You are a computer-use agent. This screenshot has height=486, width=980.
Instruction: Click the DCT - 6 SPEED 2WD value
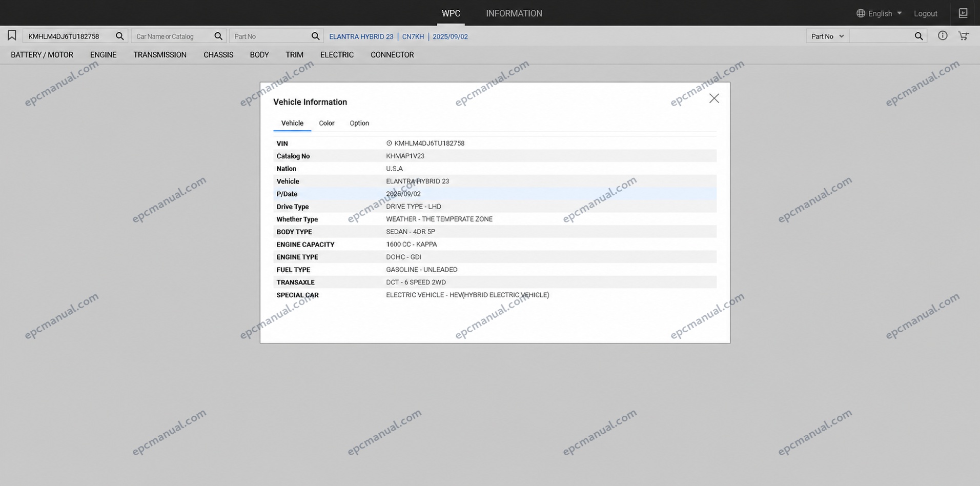pos(416,282)
